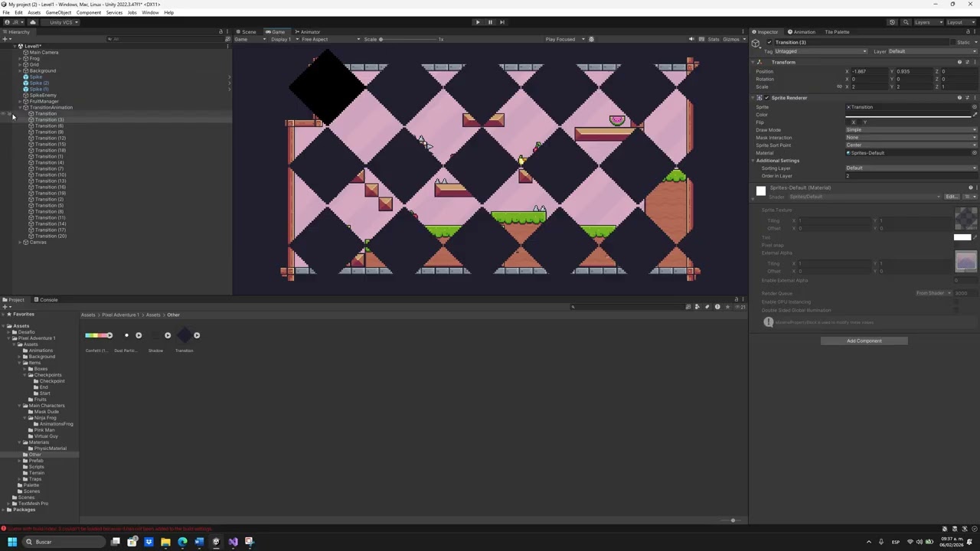This screenshot has height=551, width=980.
Task: Open Sprite Renderer context menu icon
Action: (974, 98)
